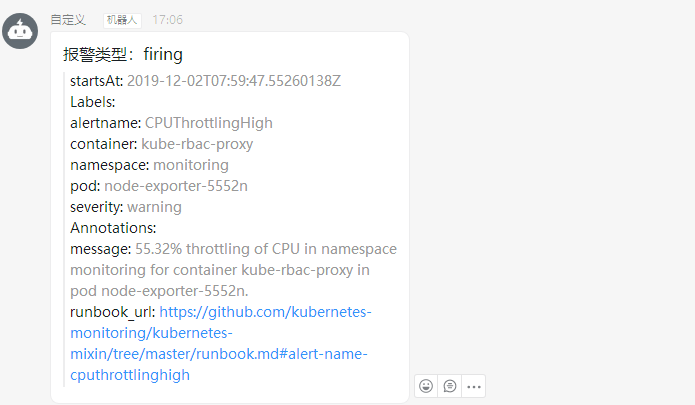Click the runbook_url label text
695x405 pixels.
113,312
